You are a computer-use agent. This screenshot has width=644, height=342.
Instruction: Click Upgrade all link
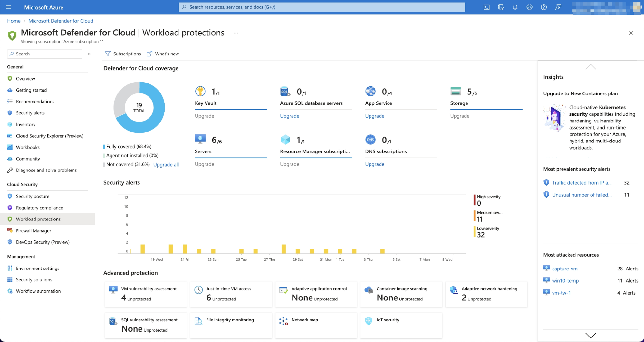tap(166, 165)
